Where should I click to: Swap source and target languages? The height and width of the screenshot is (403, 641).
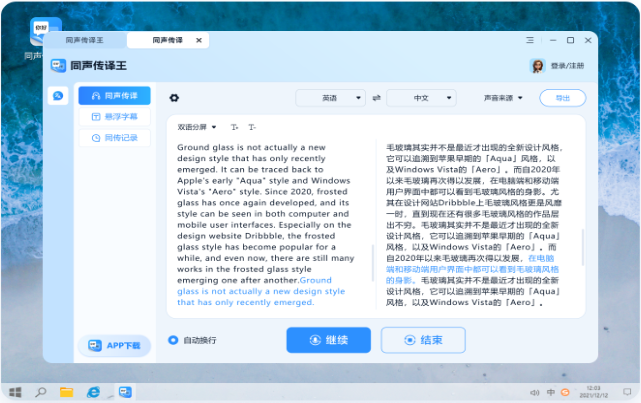click(376, 98)
